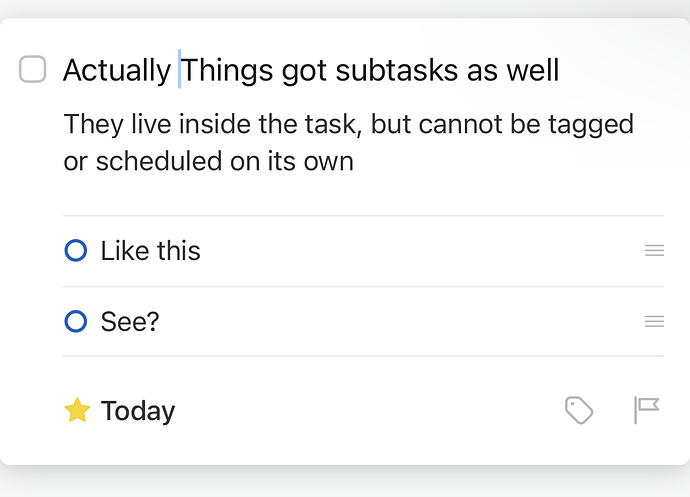Check off the main task checkbox
The width and height of the screenshot is (690, 497).
pos(33,70)
